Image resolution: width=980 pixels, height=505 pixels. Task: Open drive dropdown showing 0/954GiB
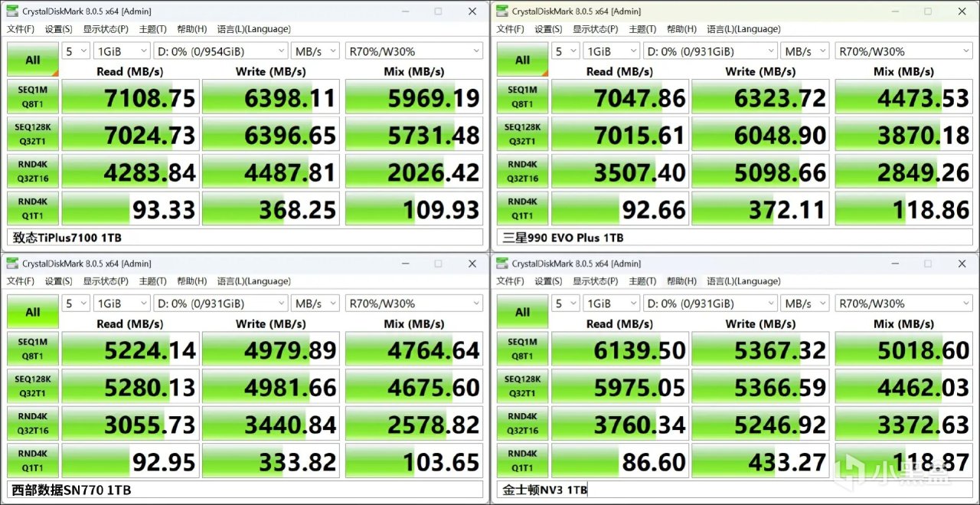(220, 51)
